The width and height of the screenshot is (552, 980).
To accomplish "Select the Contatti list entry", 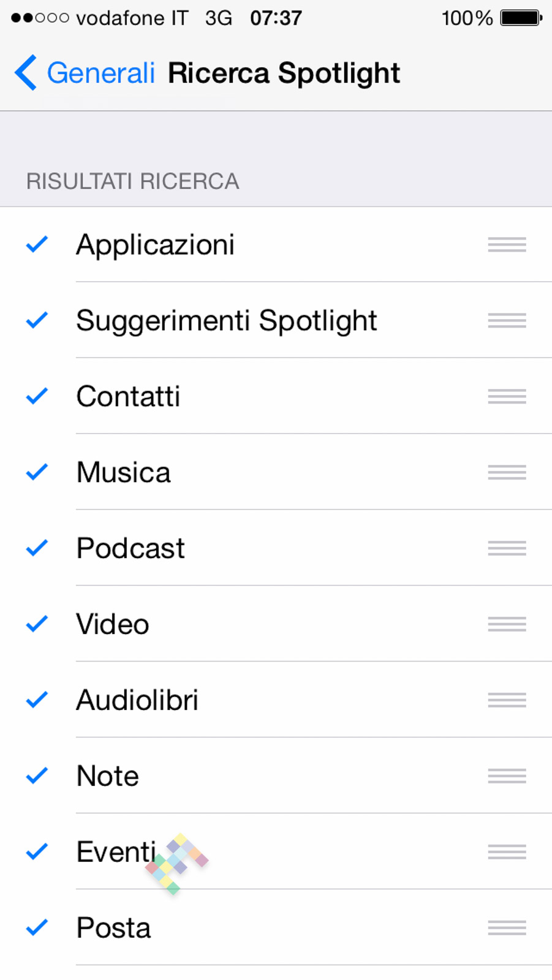I will (x=129, y=396).
